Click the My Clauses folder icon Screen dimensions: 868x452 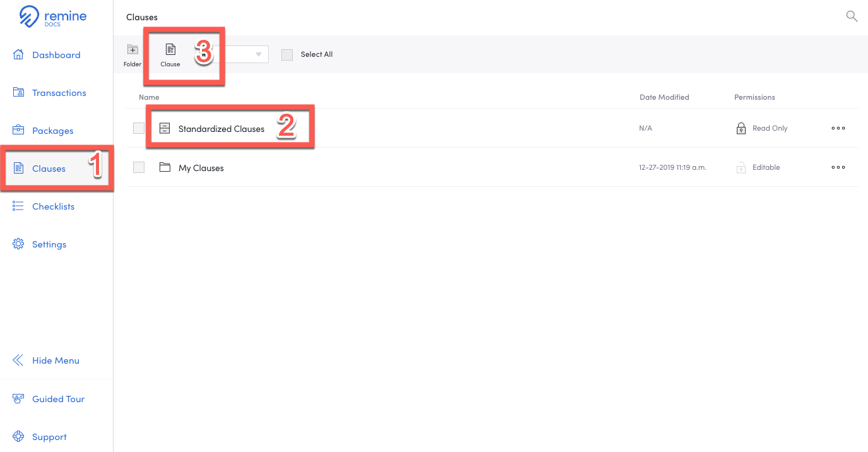click(x=165, y=167)
